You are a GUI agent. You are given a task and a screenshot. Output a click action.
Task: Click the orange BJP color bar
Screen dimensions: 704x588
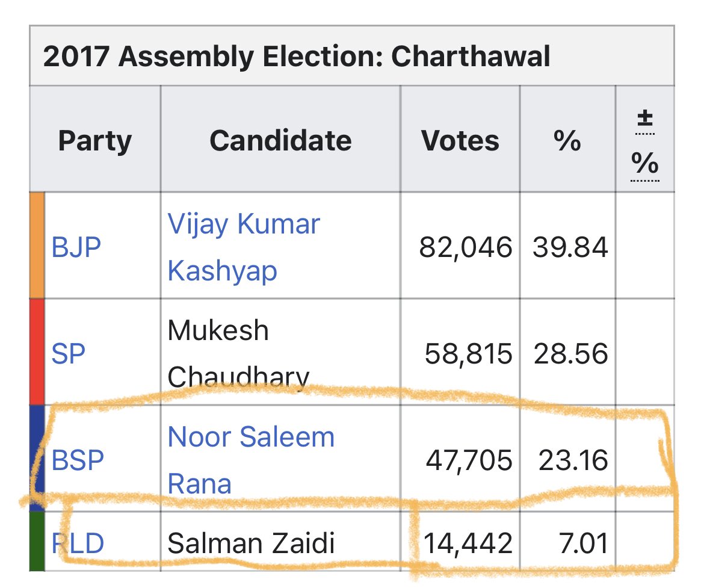click(37, 246)
